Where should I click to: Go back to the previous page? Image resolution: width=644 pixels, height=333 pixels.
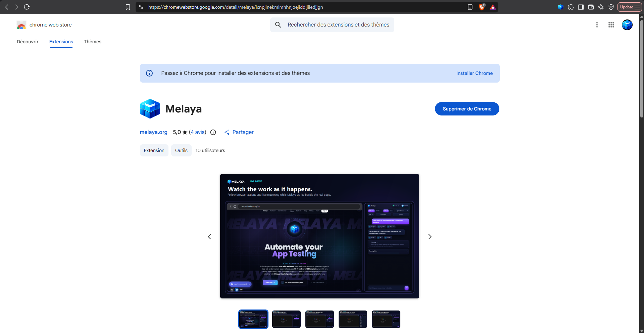[x=7, y=7]
